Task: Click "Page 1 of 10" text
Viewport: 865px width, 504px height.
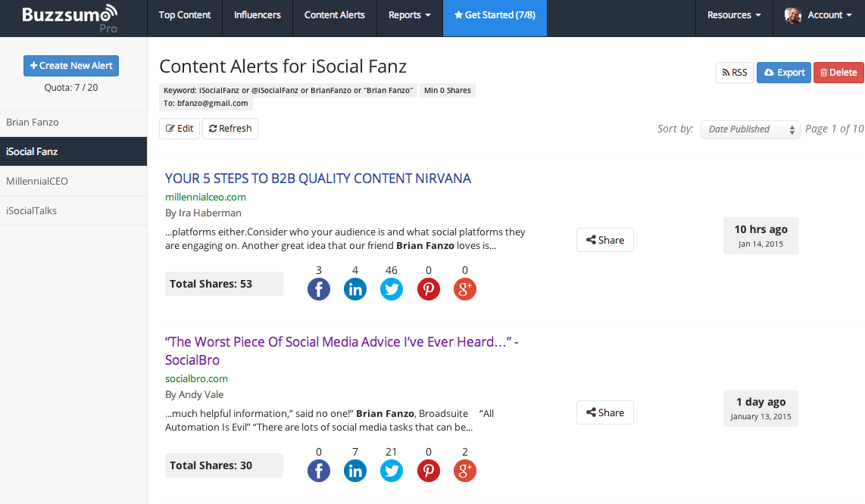Action: tap(834, 129)
